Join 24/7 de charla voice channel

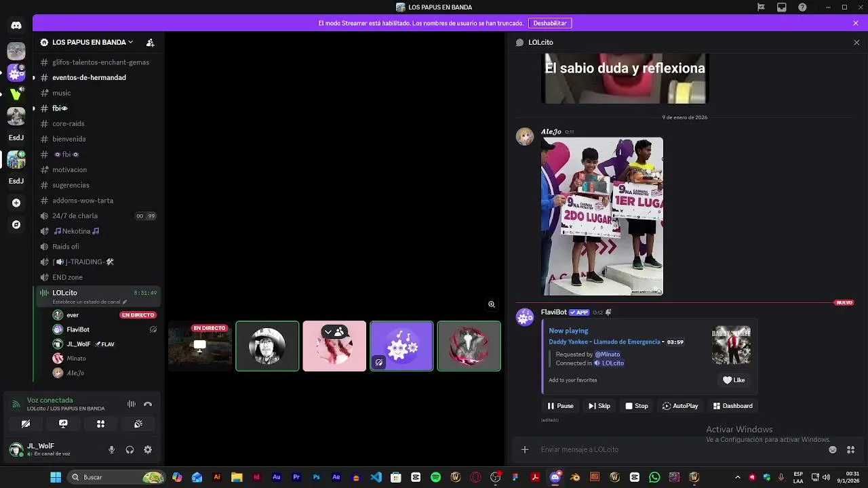click(97, 216)
